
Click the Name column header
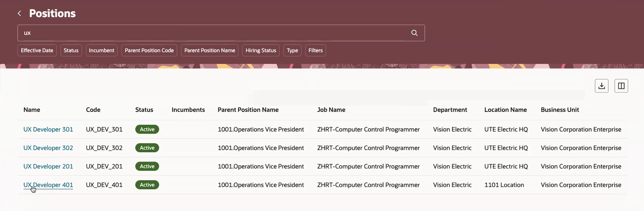(32, 110)
